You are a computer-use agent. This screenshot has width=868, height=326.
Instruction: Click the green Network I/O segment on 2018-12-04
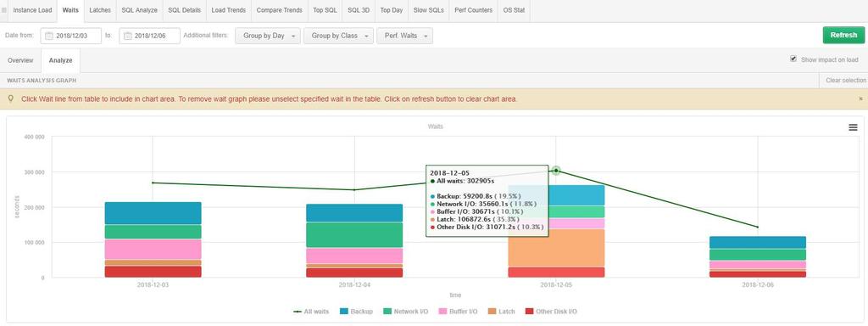354,234
